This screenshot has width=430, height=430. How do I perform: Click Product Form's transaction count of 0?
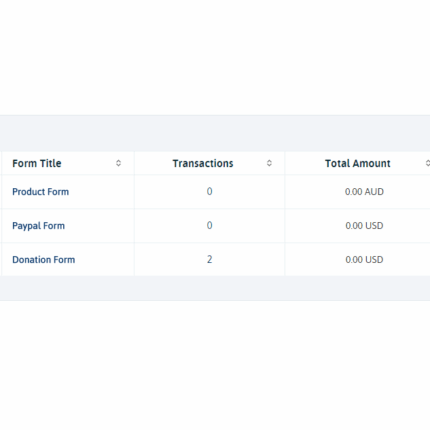(x=209, y=191)
